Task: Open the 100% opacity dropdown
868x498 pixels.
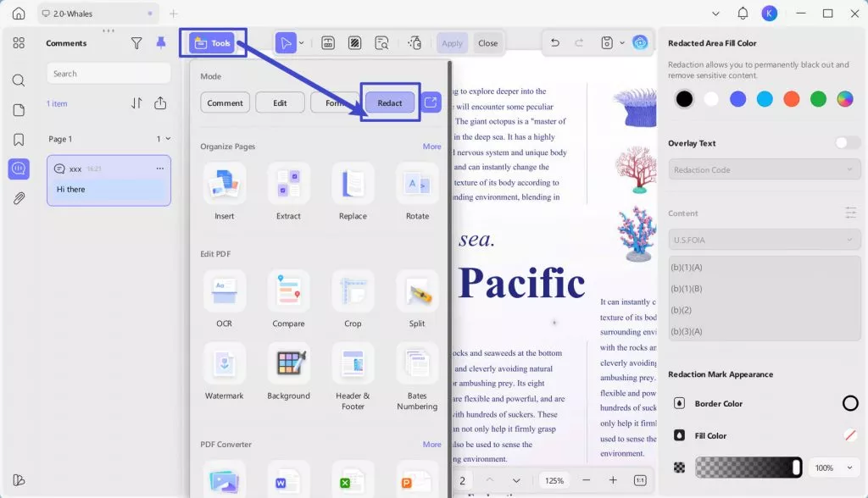Action: 834,468
